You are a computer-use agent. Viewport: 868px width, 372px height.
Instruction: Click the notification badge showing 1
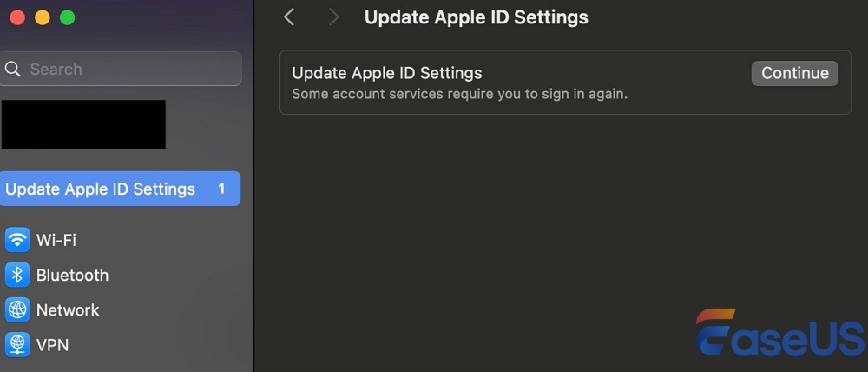[x=221, y=189]
